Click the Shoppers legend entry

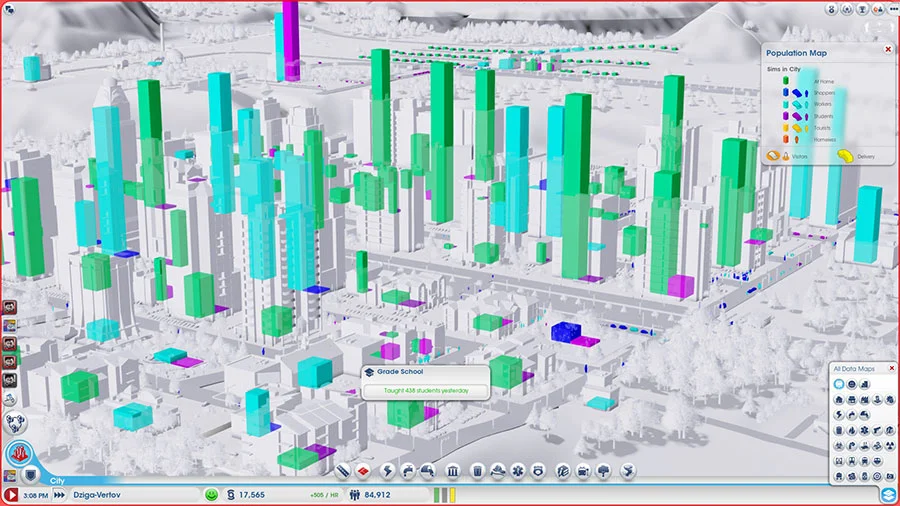coord(824,93)
